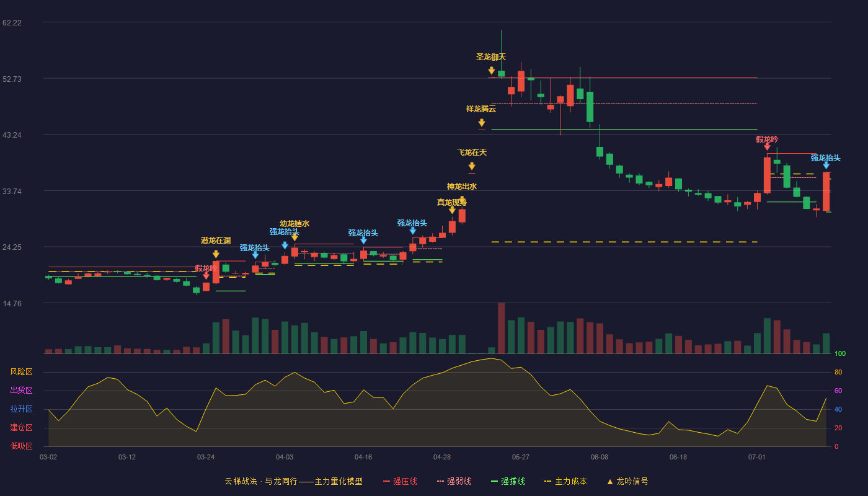The height and width of the screenshot is (496, 868).
Task: Toggle the 强弱线 legend series
Action: point(454,481)
